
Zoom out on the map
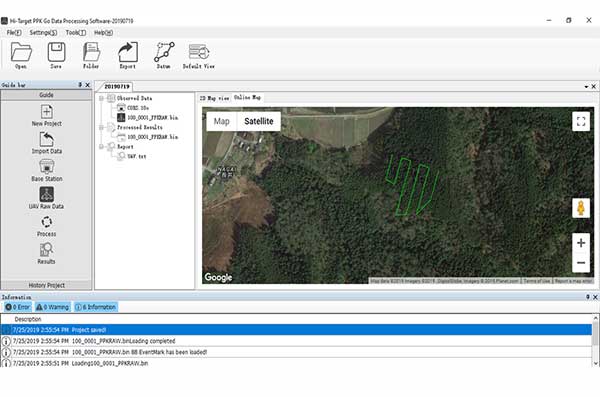point(581,263)
